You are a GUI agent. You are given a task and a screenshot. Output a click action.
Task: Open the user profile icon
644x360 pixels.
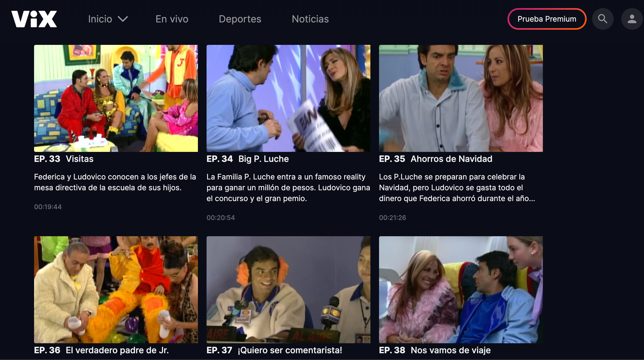(x=632, y=19)
